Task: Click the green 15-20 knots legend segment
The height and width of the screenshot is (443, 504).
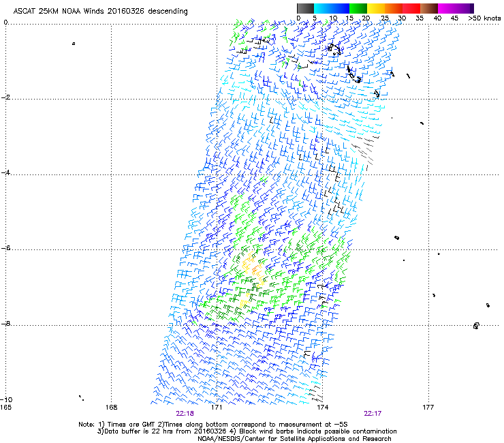Action: (358, 8)
